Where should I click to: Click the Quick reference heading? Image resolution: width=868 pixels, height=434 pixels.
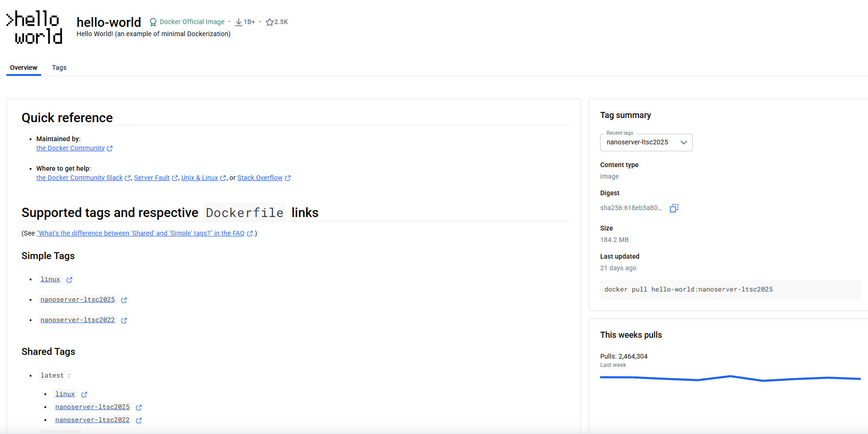click(x=67, y=118)
